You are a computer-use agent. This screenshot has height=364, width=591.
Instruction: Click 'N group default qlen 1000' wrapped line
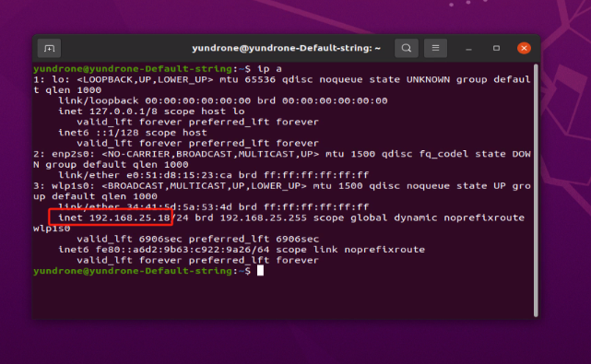(111, 165)
